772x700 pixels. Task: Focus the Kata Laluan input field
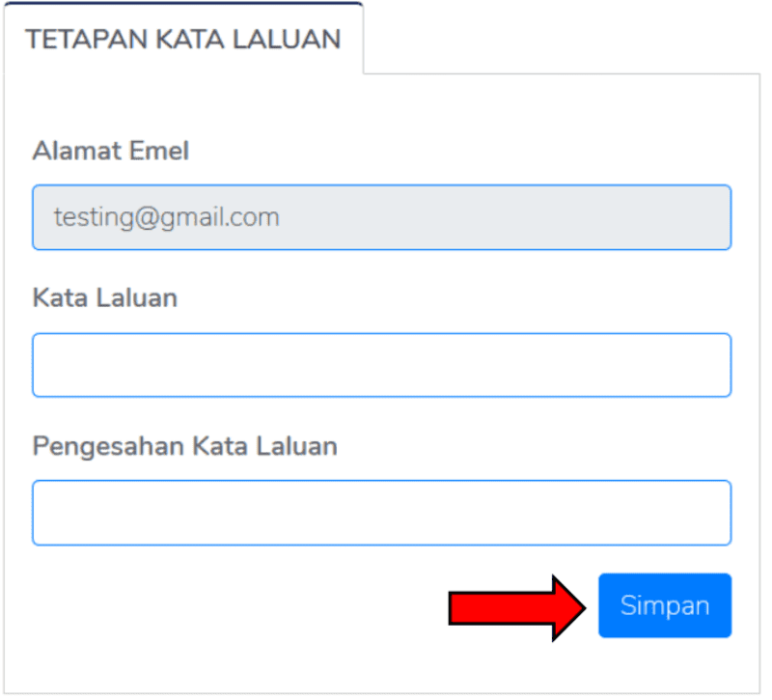coord(381,365)
